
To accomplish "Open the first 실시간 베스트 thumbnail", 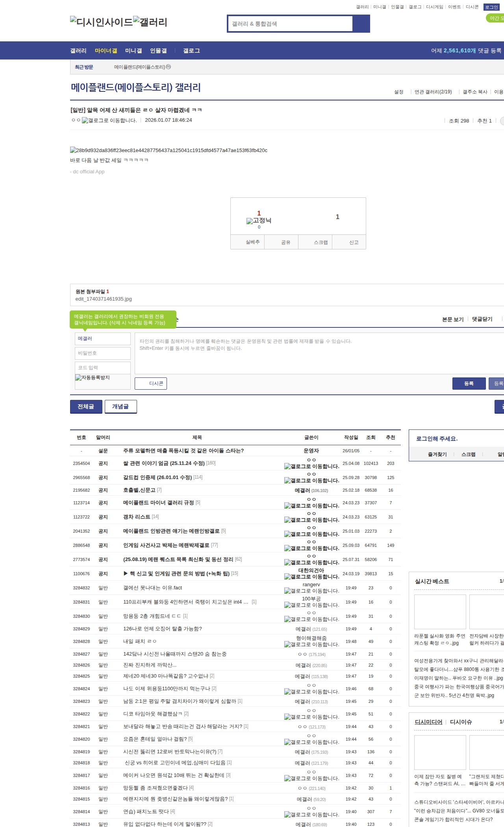I will (x=440, y=612).
